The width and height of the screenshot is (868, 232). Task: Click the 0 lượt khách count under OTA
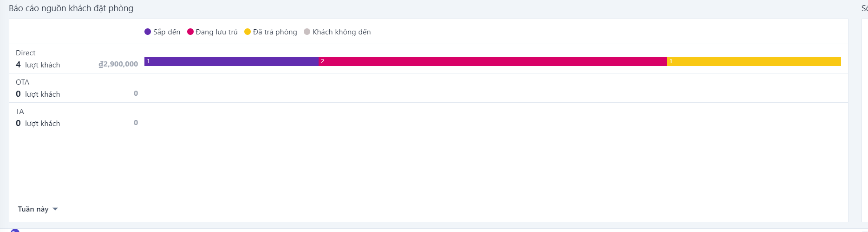point(38,94)
